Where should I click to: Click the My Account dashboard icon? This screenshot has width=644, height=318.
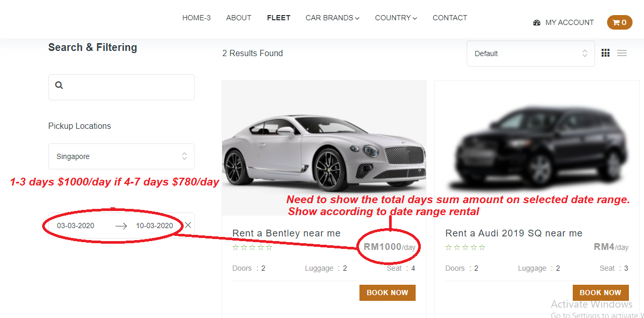click(x=537, y=23)
